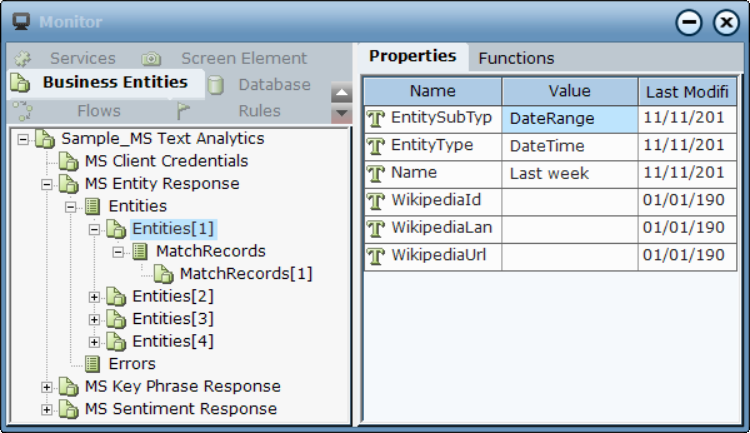Image resolution: width=750 pixels, height=433 pixels.
Task: Select the DateRange value cell
Action: click(569, 119)
